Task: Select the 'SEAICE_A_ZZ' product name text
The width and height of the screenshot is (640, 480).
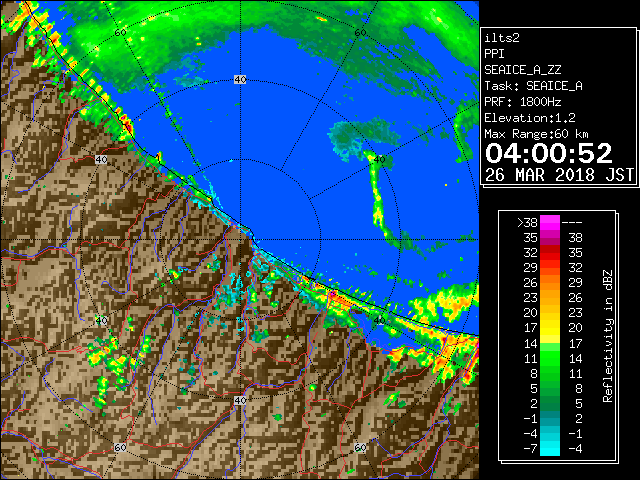Action: 523,70
